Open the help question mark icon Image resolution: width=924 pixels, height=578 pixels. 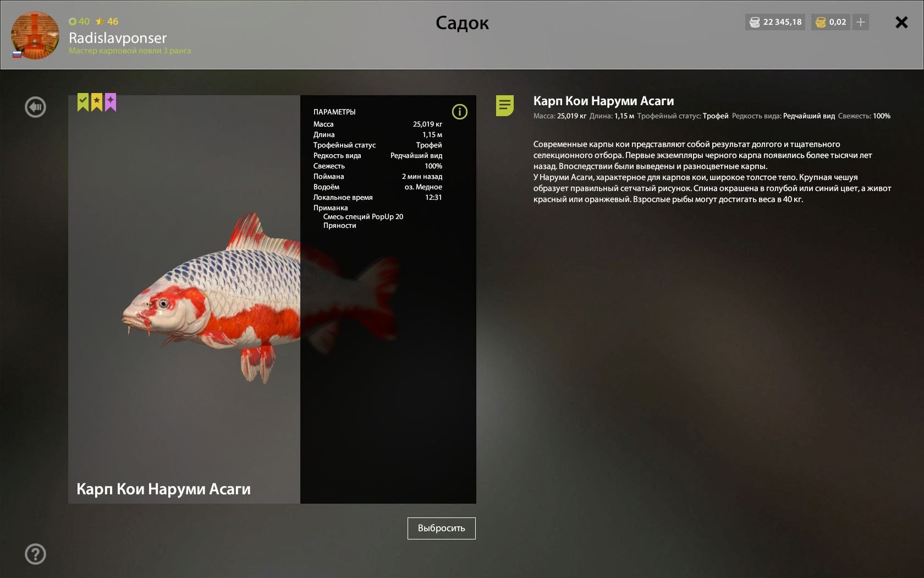pyautogui.click(x=35, y=554)
